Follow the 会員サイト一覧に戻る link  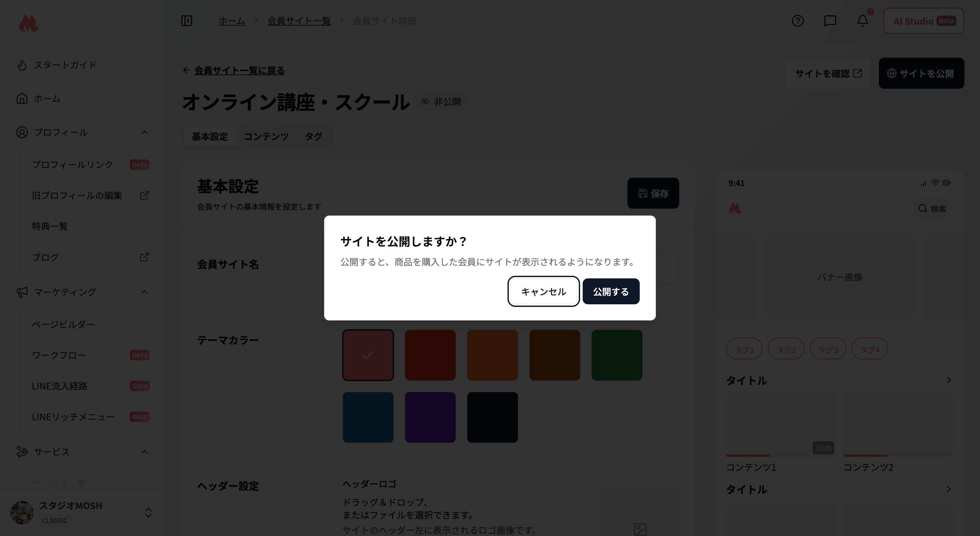pyautogui.click(x=239, y=70)
